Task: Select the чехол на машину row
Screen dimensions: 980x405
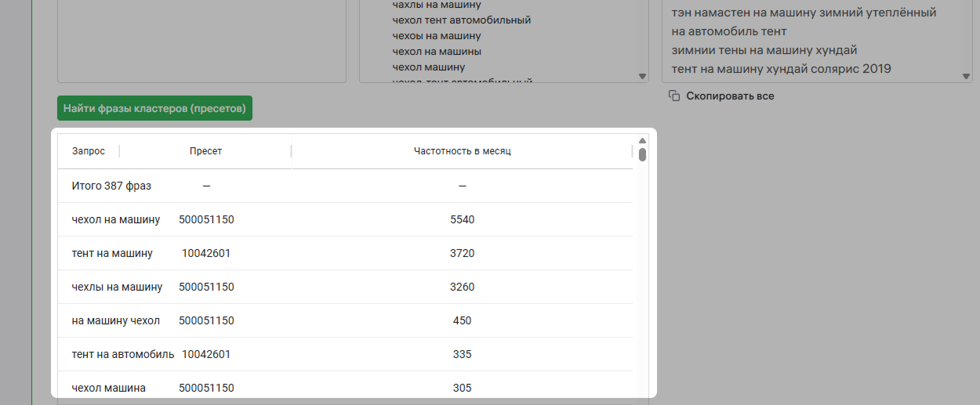Action: click(x=345, y=220)
